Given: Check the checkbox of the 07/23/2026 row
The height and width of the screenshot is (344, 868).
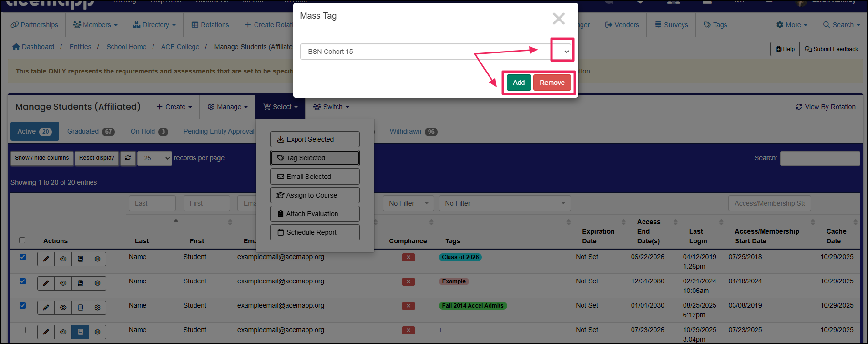Looking at the screenshot, I should tap(22, 330).
